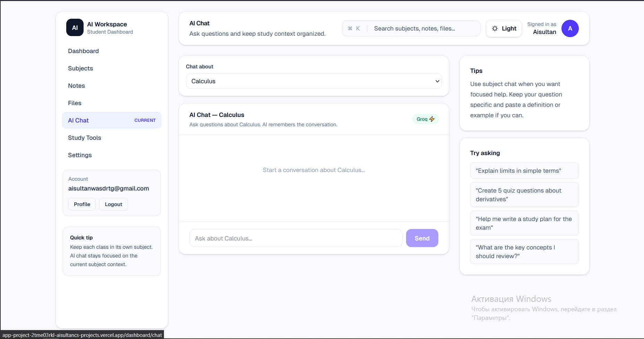This screenshot has height=339, width=644.
Task: Click the ⌘K keyboard shortcut indicator
Action: 354,28
